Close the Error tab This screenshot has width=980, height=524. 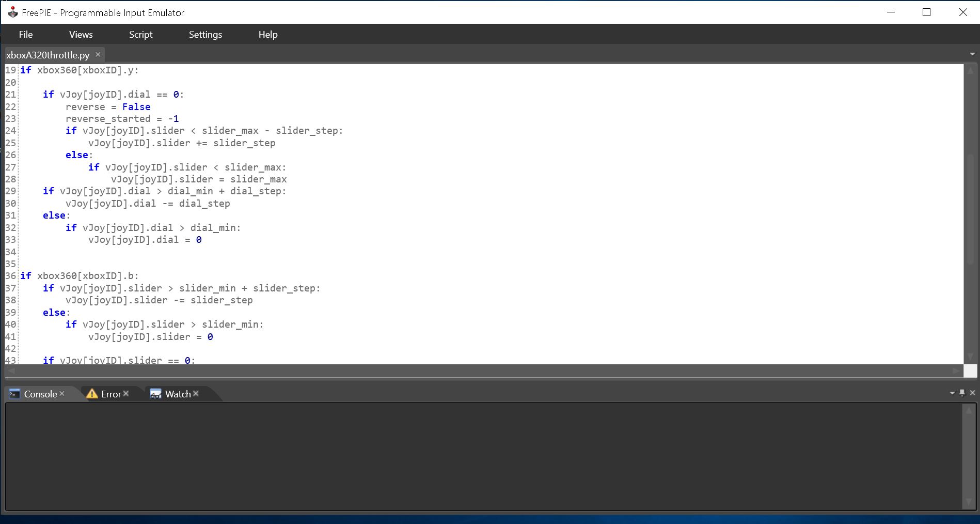126,394
